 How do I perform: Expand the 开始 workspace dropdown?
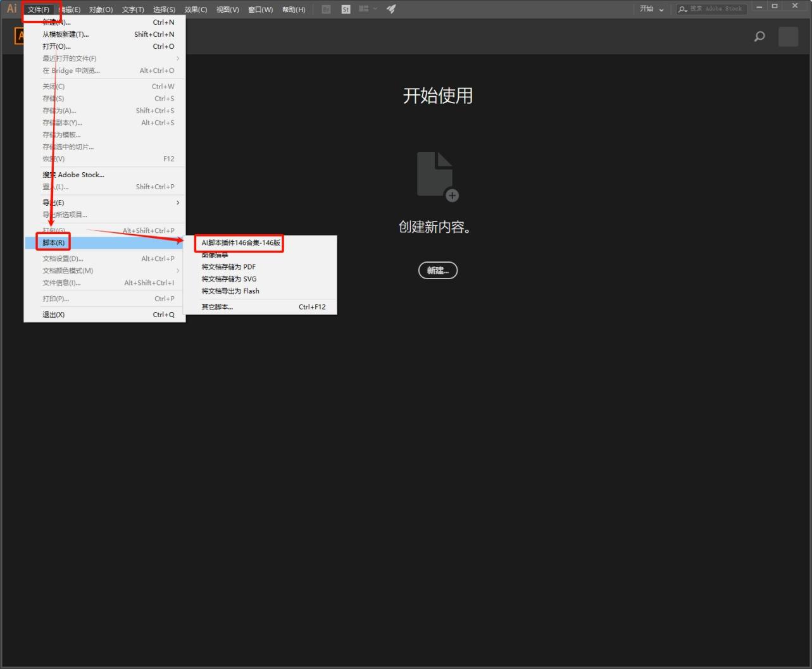tap(651, 9)
